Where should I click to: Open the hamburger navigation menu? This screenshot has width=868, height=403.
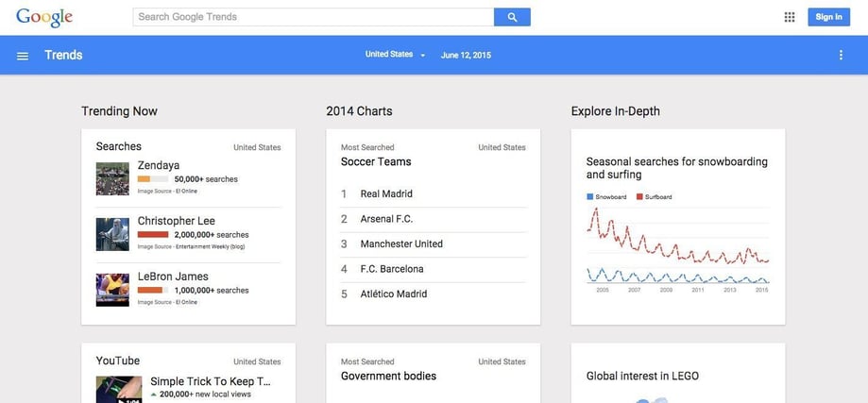[23, 56]
